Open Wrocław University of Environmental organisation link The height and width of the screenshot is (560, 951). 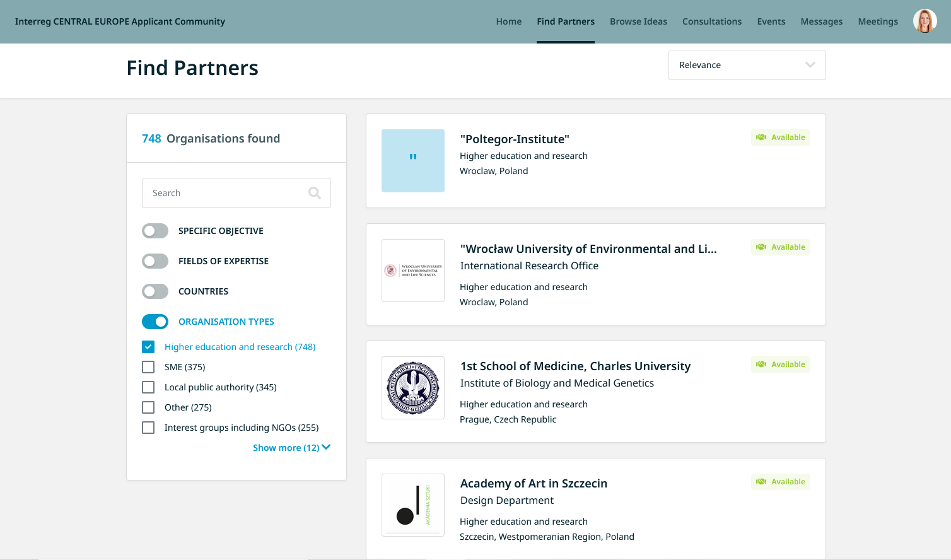coord(588,249)
